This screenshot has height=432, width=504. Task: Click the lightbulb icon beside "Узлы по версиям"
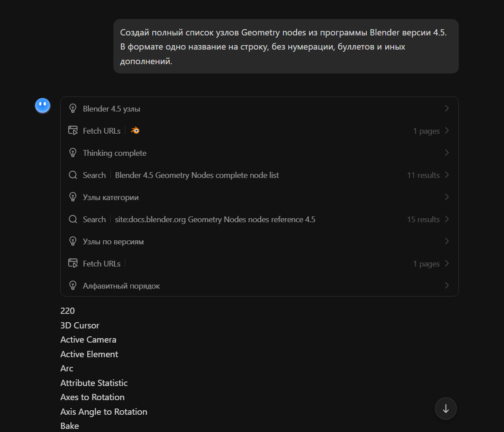pos(73,241)
